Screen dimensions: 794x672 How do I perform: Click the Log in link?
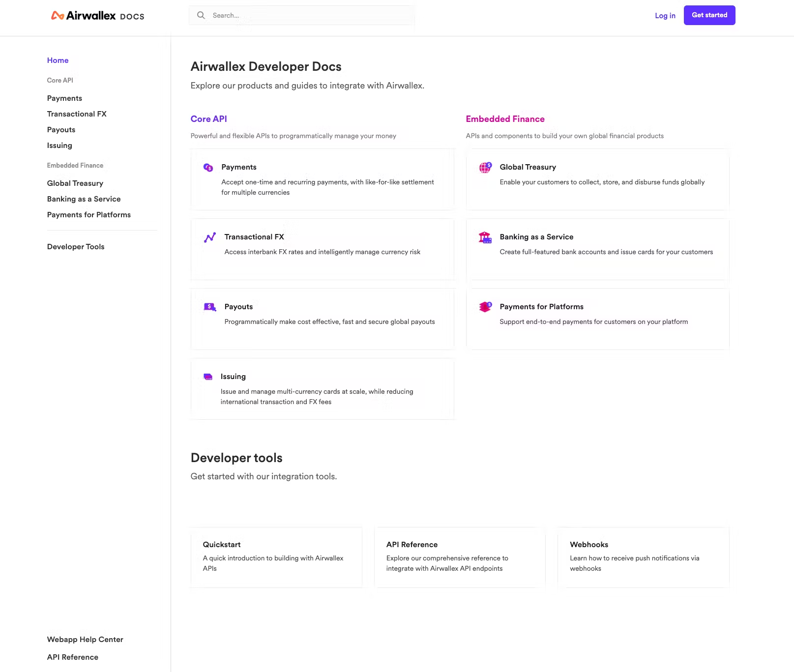(665, 16)
